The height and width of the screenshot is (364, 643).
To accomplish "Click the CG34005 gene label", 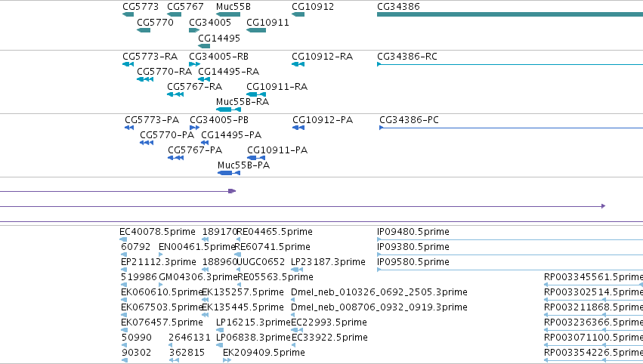I will (x=210, y=22).
